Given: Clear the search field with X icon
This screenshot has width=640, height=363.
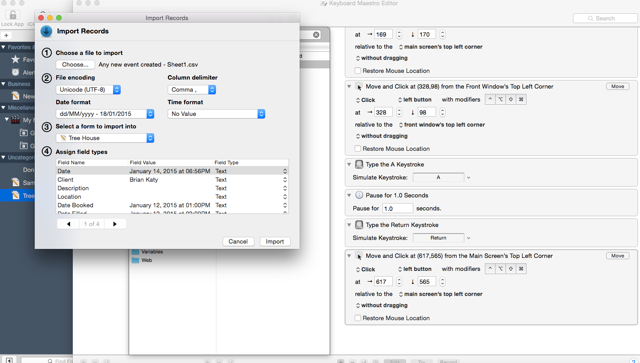Looking at the screenshot, I should pos(316,35).
